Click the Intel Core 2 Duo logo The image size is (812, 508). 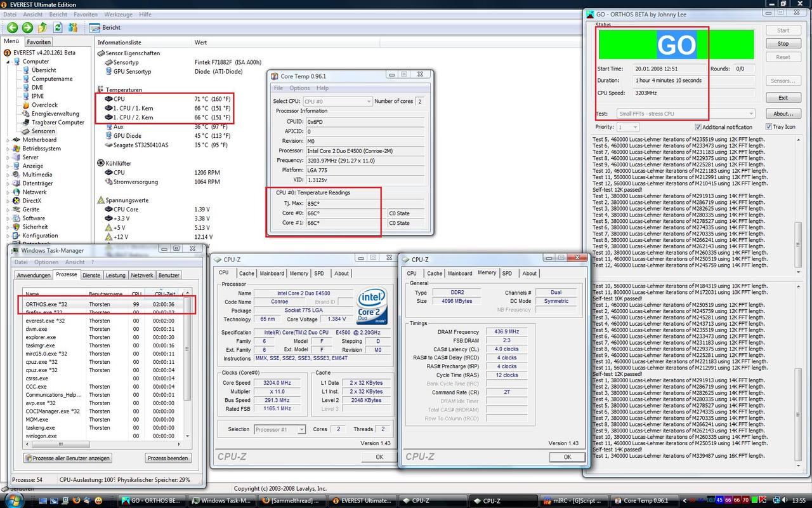372,306
